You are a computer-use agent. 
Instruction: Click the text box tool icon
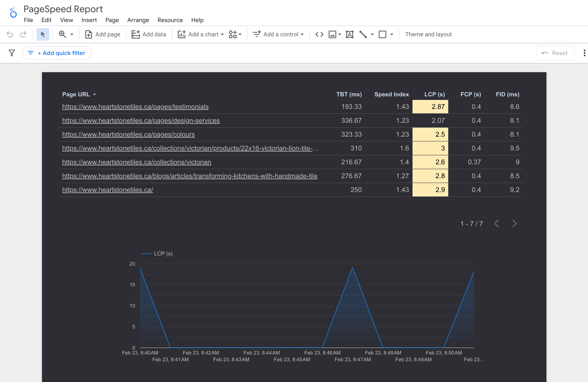[350, 34]
